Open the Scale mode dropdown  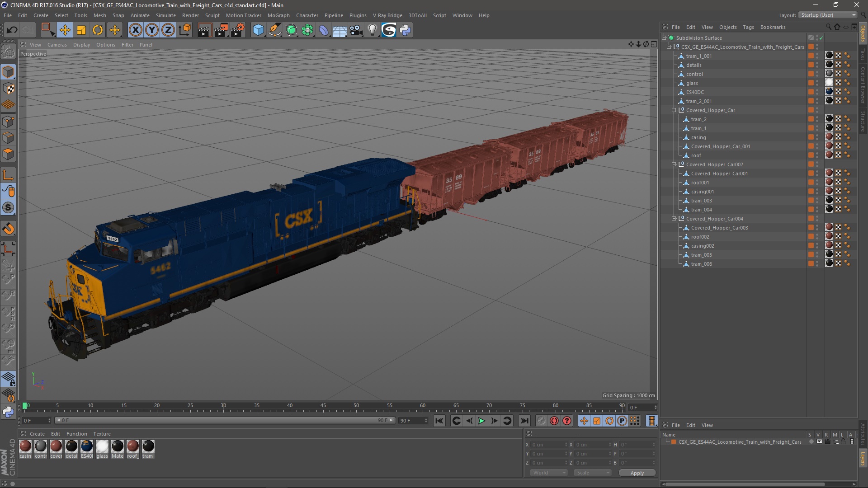tap(593, 473)
